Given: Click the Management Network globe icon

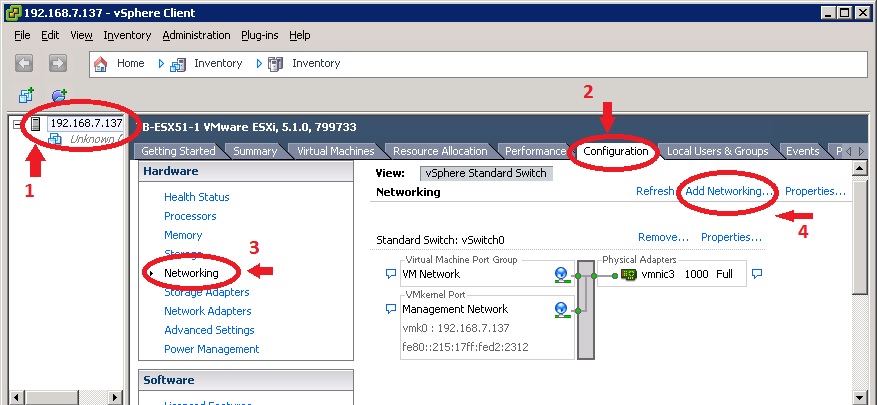Looking at the screenshot, I should [x=562, y=309].
